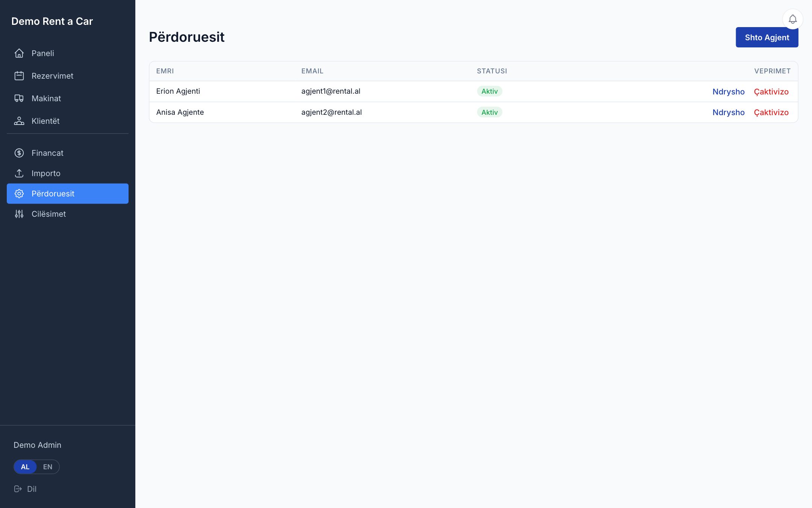Open the Financat menu item
This screenshot has width=812, height=508.
click(x=68, y=153)
